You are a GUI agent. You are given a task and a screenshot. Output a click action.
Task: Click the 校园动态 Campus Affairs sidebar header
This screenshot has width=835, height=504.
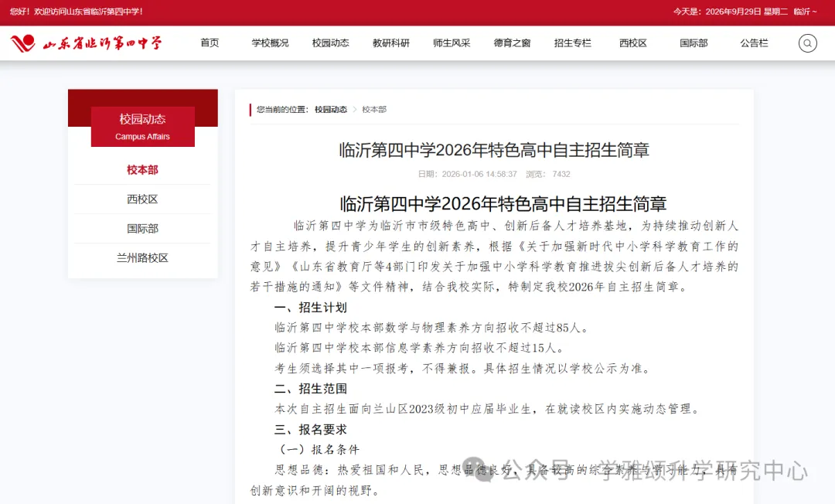[143, 127]
